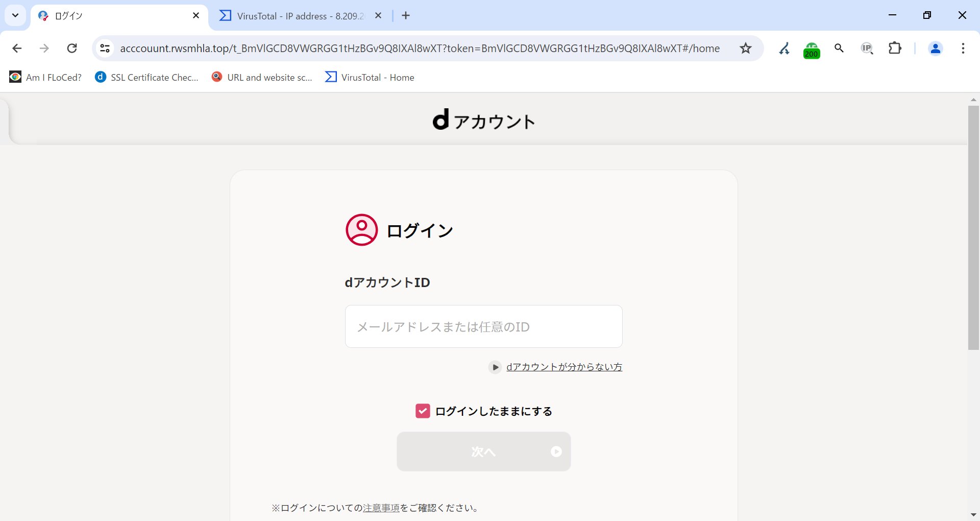Open the SSL Certificate Checker bookmark
The width and height of the screenshot is (980, 521).
click(x=147, y=77)
